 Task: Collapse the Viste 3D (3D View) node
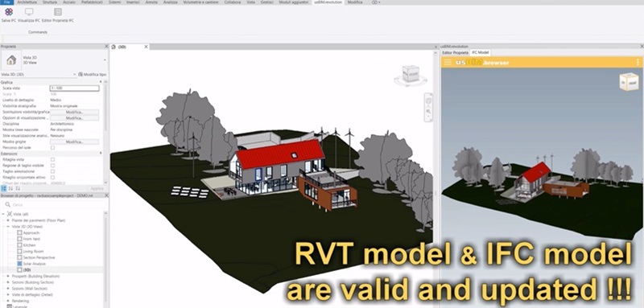(x=8, y=227)
